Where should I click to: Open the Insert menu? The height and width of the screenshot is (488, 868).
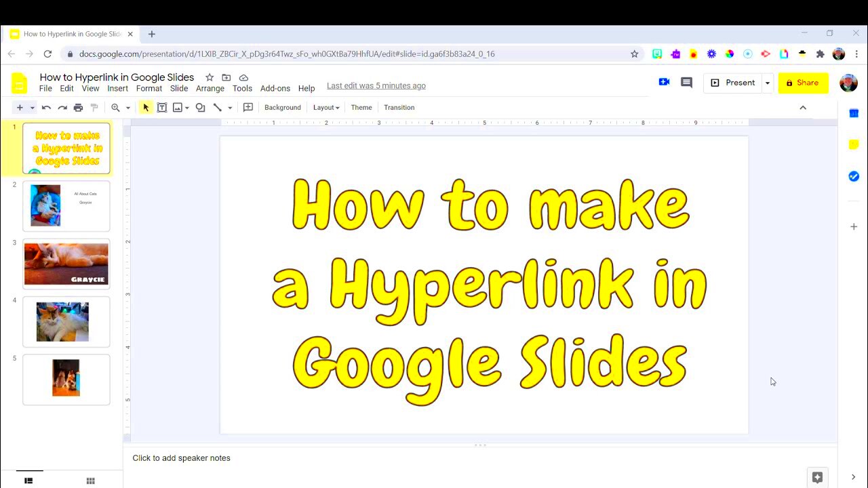(117, 88)
